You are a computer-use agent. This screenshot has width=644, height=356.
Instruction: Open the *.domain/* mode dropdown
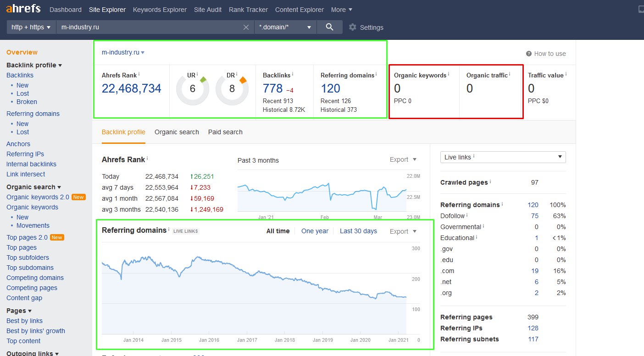click(285, 27)
